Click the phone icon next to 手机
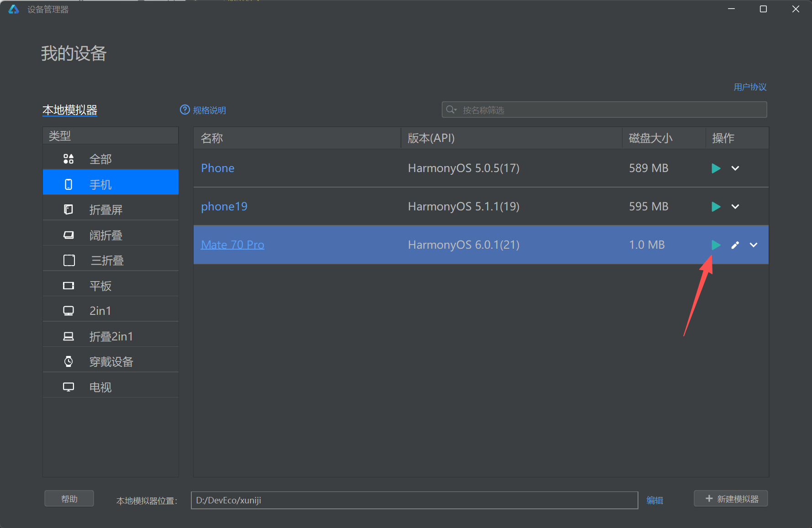This screenshot has width=812, height=528. point(69,184)
